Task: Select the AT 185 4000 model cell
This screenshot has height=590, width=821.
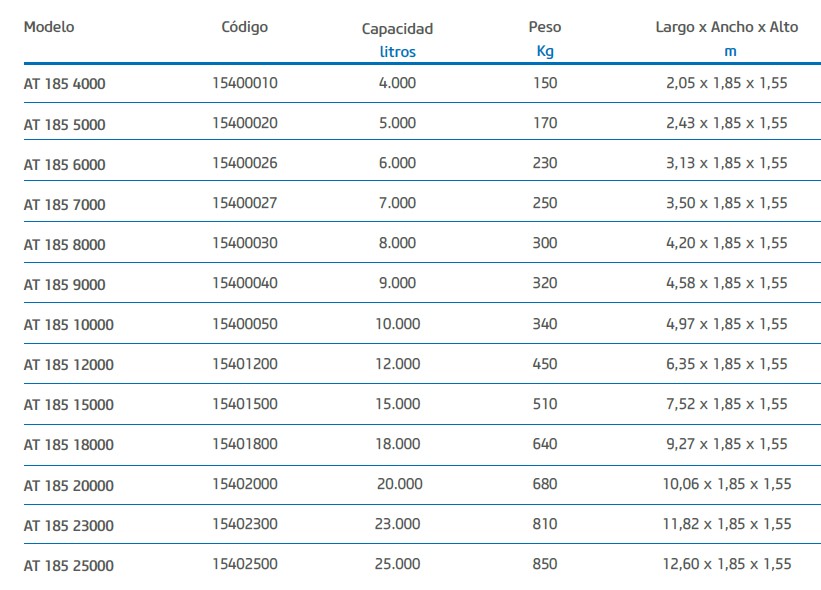Action: [64, 84]
